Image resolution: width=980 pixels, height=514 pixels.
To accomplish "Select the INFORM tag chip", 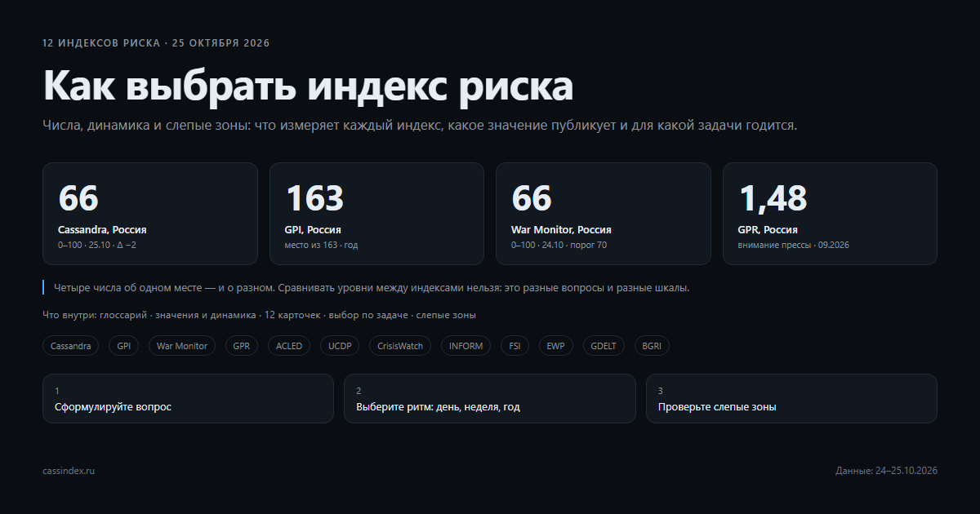I will [x=466, y=346].
